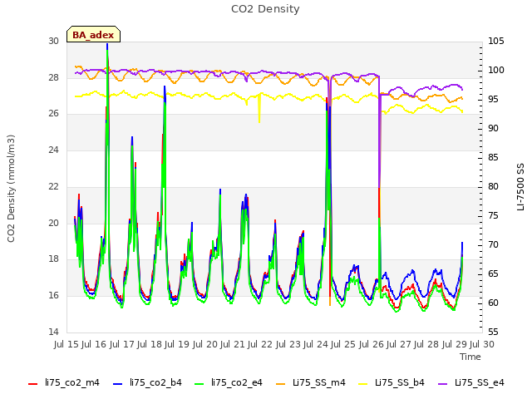Click the right axis value 70
The height and width of the screenshot is (399, 532).
coord(493,244)
